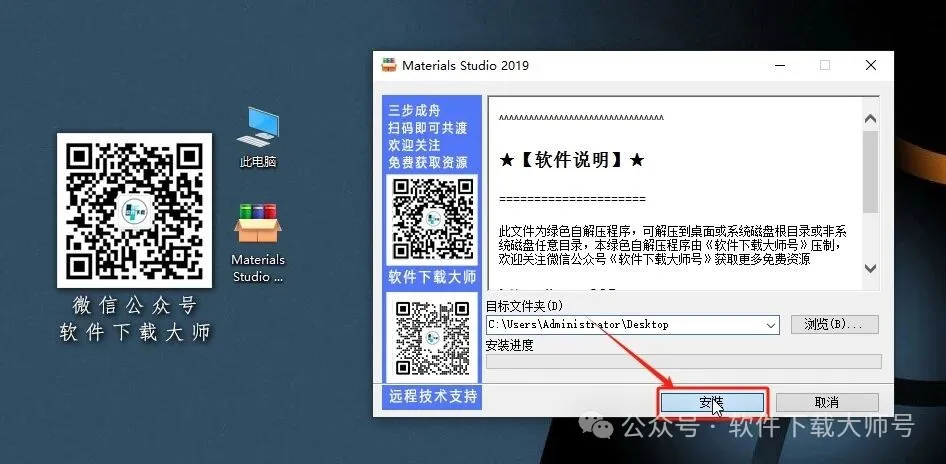Screen dimensions: 946x464
Task: Click the scrollbar down arrow in description box
Action: (870, 269)
